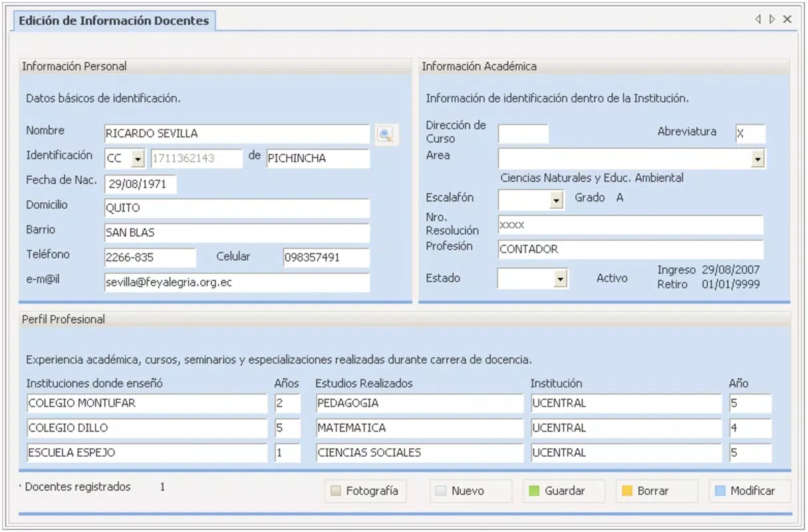This screenshot has height=532, width=808.
Task: Open the CC identification type dropdown
Action: point(138,159)
